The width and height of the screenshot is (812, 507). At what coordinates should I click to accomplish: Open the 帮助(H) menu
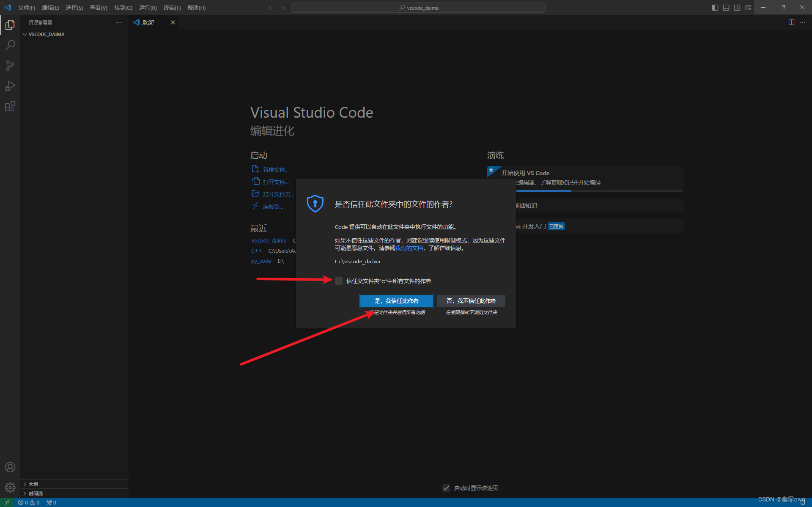click(196, 8)
